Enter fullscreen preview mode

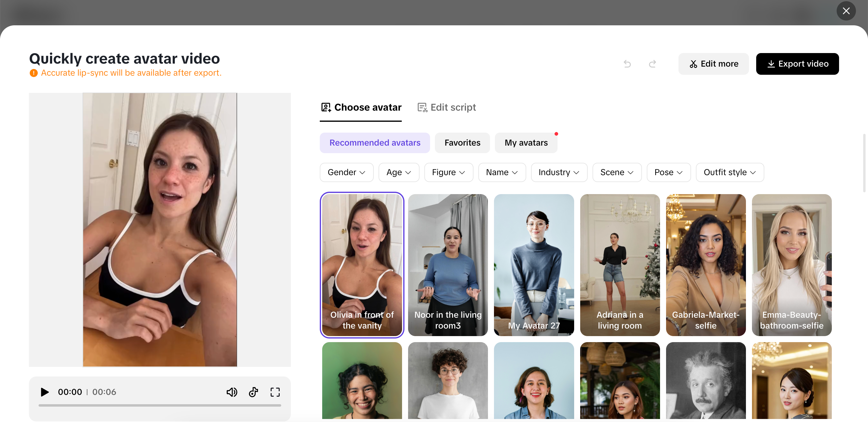275,392
